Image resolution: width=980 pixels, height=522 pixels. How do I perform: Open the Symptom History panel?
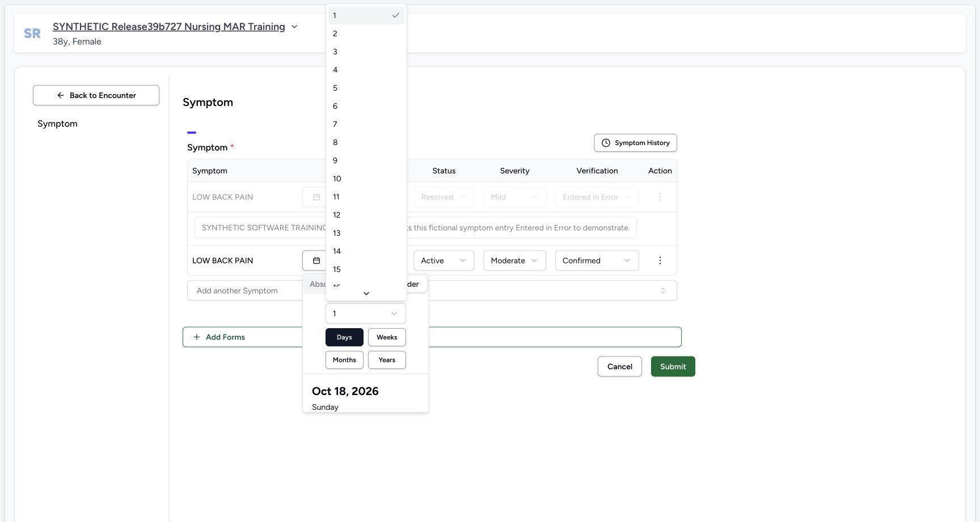tap(635, 143)
